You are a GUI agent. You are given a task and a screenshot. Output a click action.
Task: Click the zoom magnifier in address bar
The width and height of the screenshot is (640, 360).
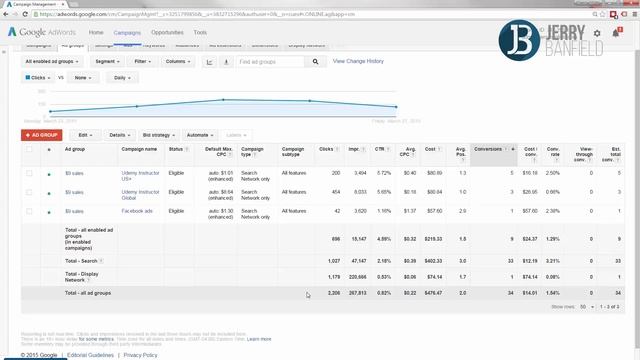(x=595, y=14)
